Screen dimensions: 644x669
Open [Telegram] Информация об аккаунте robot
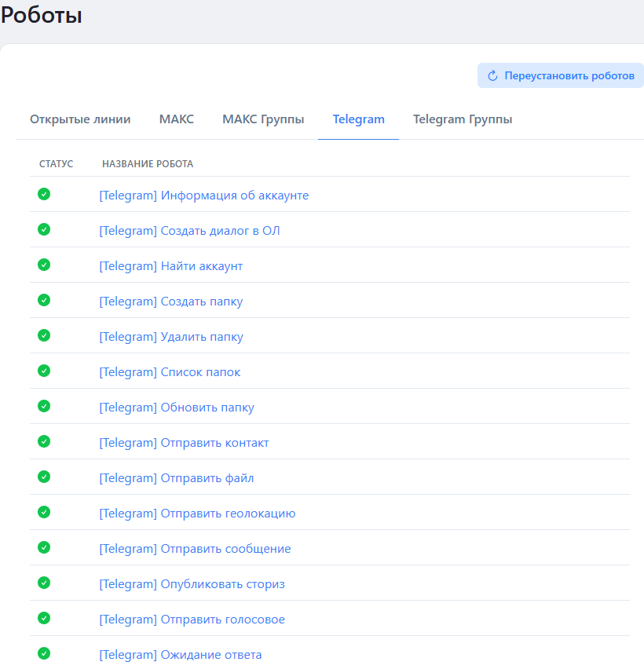coord(204,195)
